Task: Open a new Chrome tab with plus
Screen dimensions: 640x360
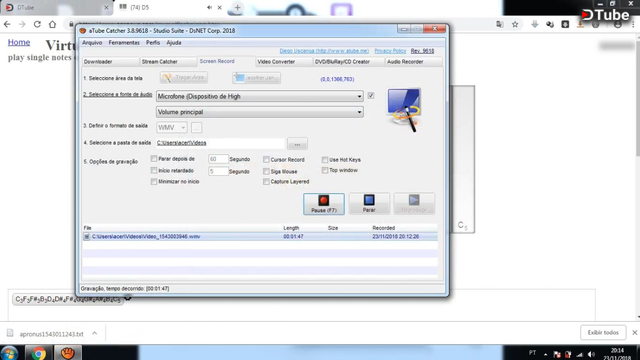Action: (237, 7)
